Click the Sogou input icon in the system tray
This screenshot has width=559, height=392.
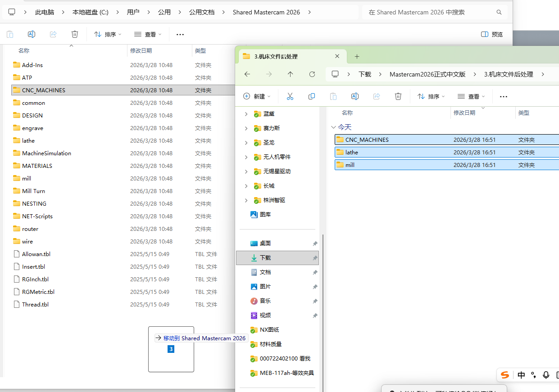(504, 375)
